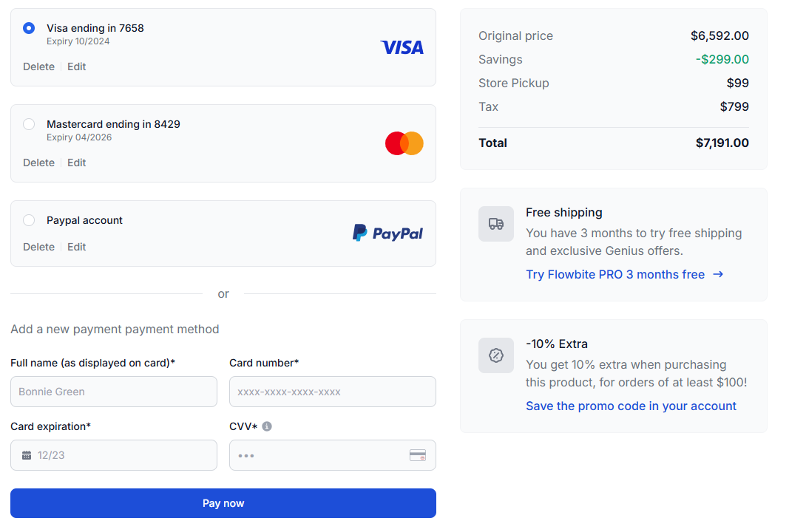This screenshot has width=789, height=532.
Task: Click the Visa logo icon
Action: click(402, 47)
